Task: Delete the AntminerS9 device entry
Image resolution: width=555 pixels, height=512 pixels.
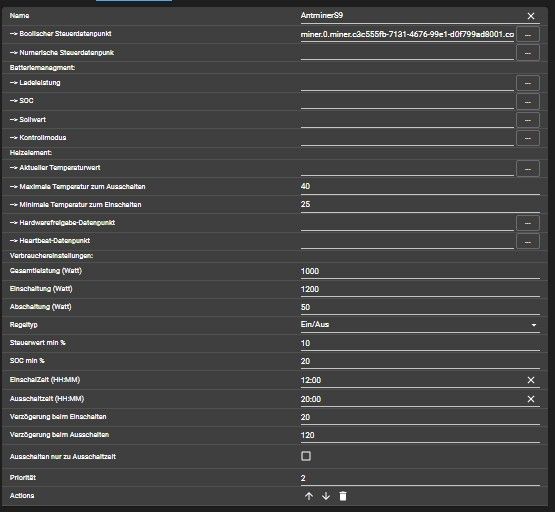Action: coord(343,496)
